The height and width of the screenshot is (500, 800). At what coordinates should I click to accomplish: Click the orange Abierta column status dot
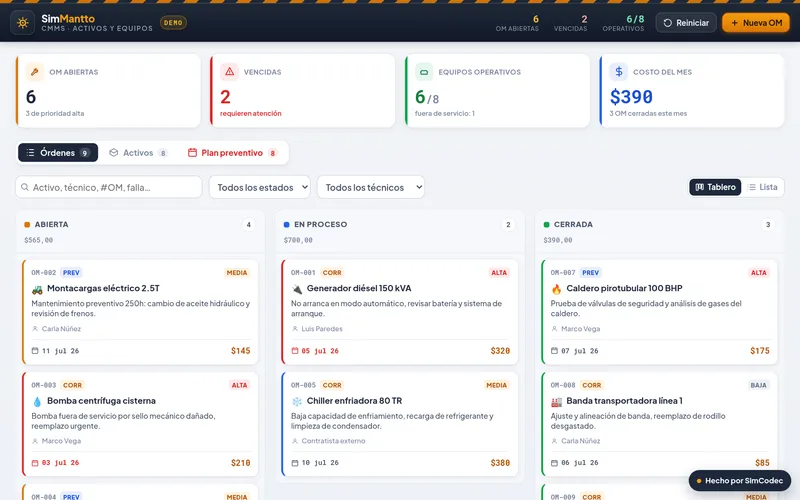point(27,224)
